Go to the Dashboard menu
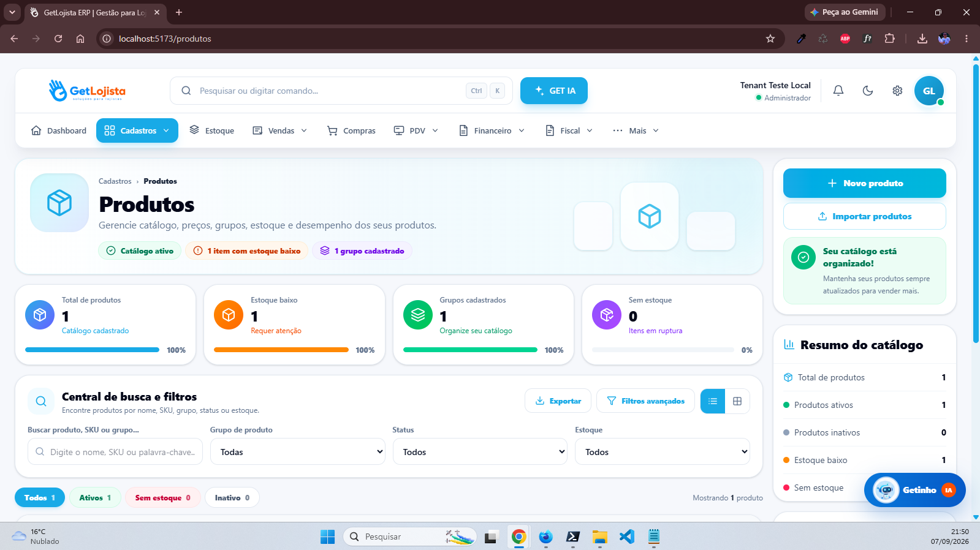Viewport: 980px width, 550px height. coord(59,130)
